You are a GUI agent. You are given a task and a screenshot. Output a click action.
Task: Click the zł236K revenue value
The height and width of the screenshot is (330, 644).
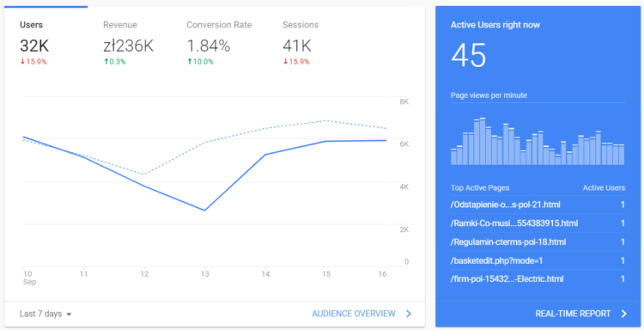click(x=129, y=46)
